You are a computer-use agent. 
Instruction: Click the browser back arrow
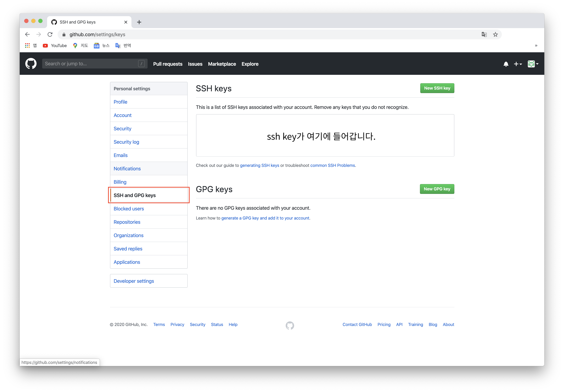point(28,34)
